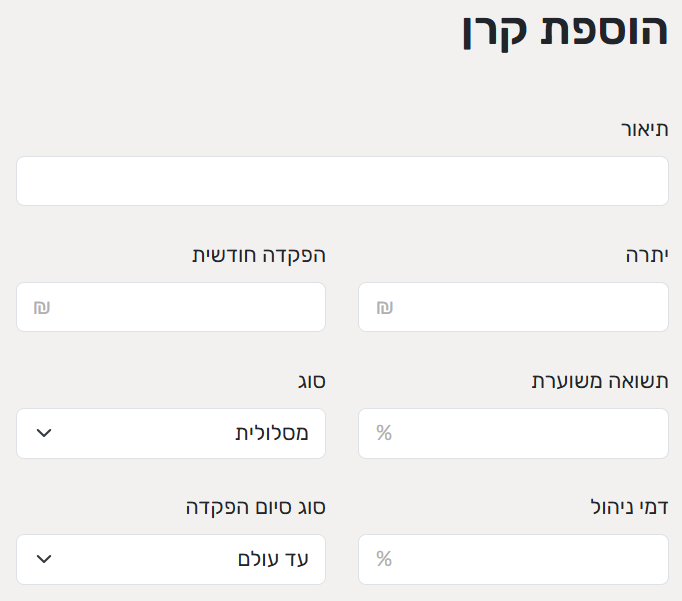Click the הפקדה חודשית label text
This screenshot has width=682, height=601.
click(259, 255)
